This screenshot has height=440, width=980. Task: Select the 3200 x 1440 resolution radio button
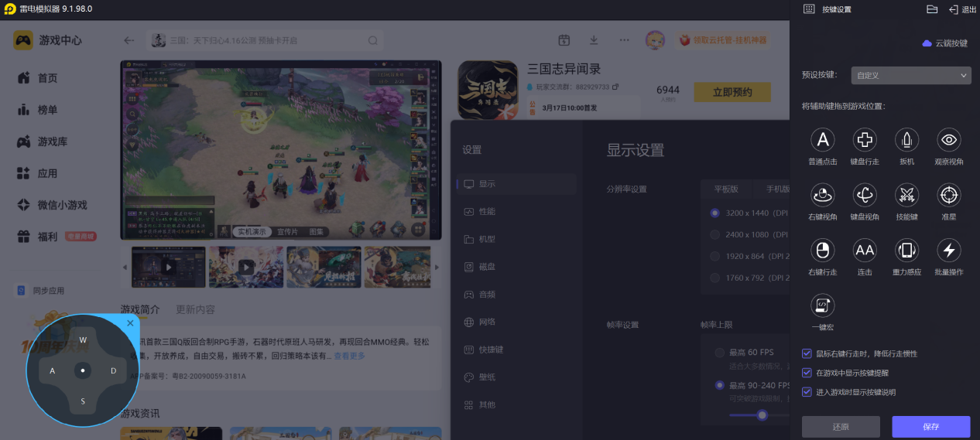tap(715, 213)
